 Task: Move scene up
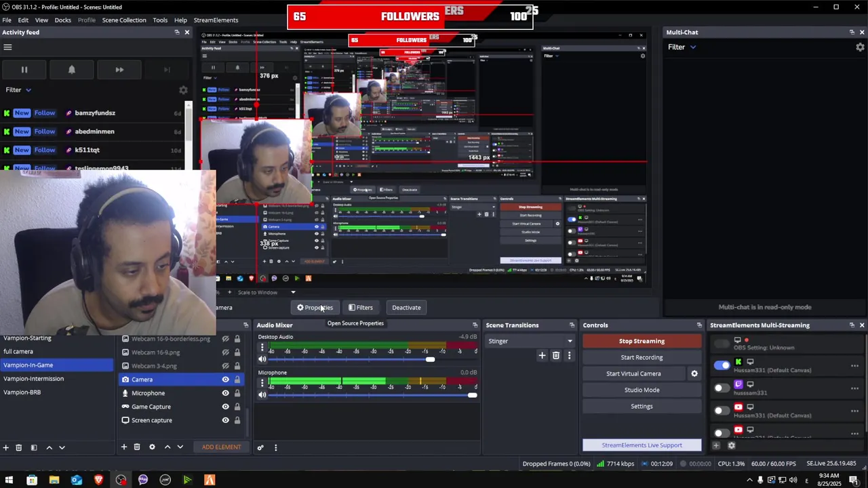click(49, 447)
